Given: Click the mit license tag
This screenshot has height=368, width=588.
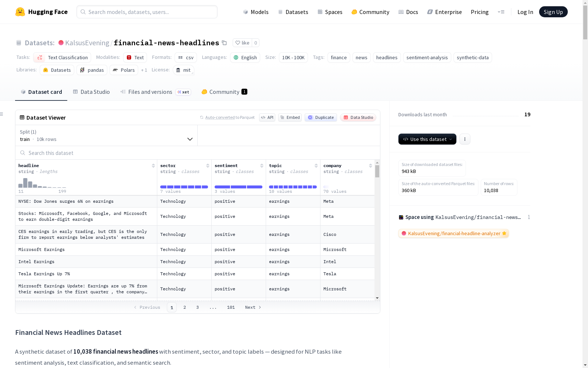Looking at the screenshot, I should click(x=183, y=70).
